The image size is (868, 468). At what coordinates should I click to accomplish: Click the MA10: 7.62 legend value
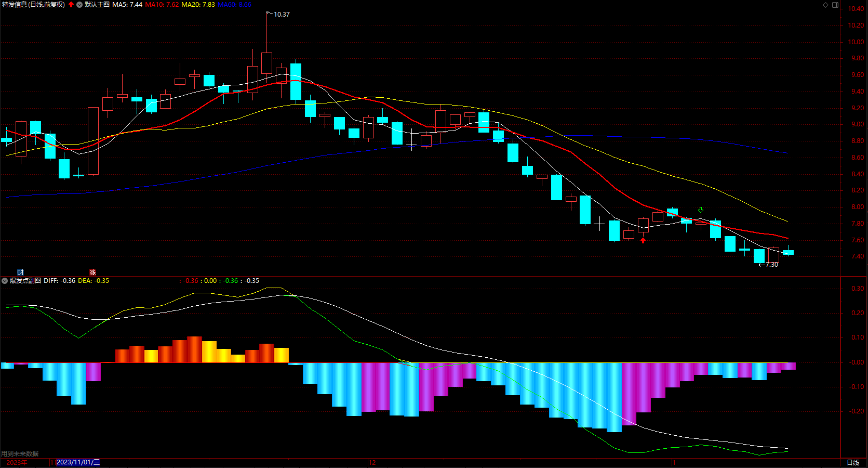pyautogui.click(x=162, y=5)
